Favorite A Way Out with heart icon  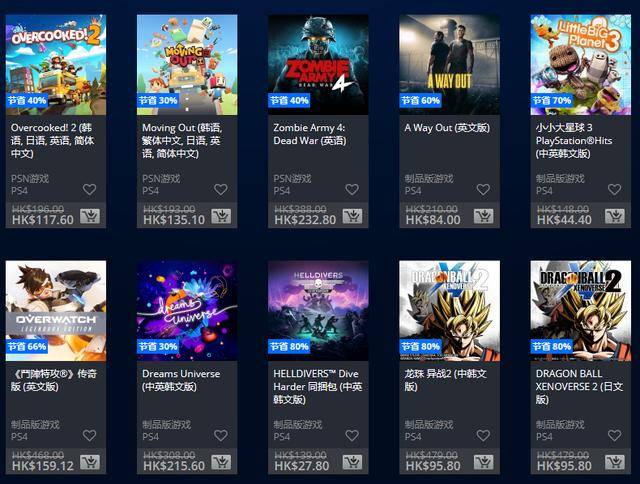tap(483, 189)
